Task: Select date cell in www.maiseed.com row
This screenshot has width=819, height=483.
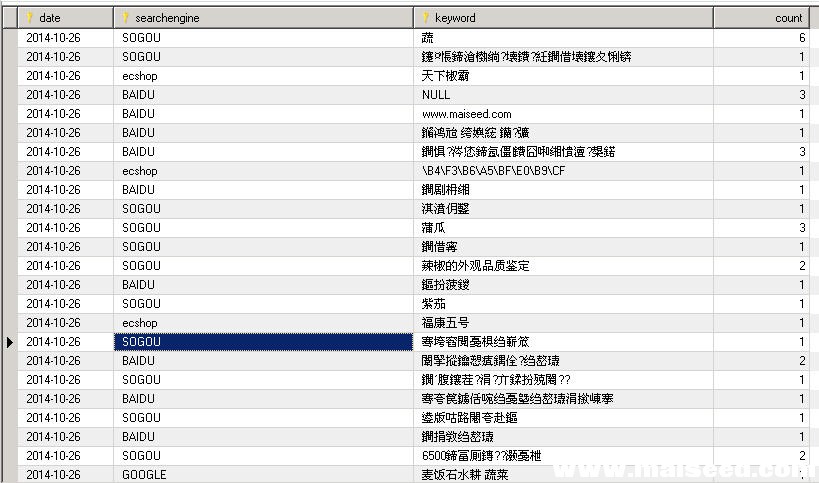Action: pyautogui.click(x=66, y=114)
